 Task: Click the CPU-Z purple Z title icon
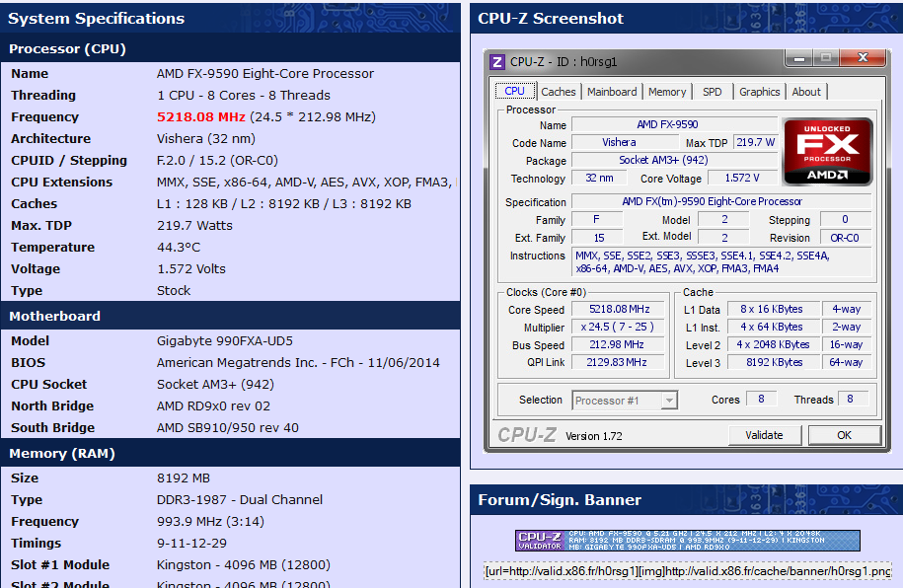[497, 61]
